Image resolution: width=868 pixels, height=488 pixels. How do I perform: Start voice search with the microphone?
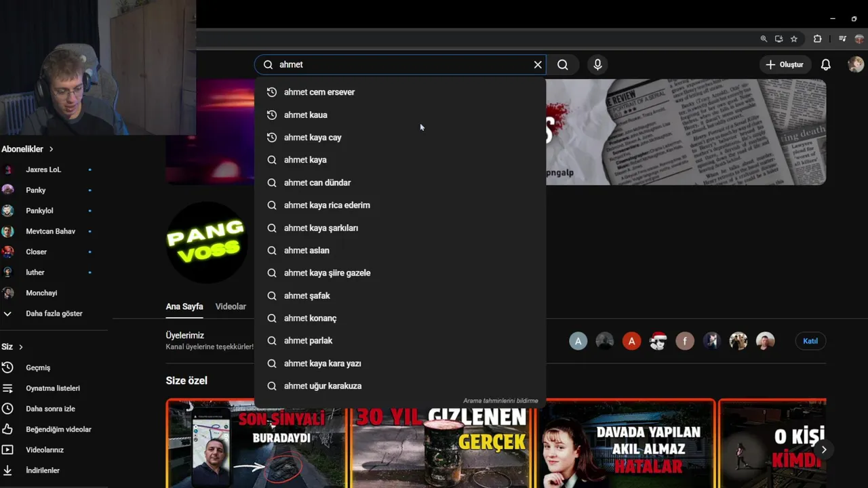[597, 64]
